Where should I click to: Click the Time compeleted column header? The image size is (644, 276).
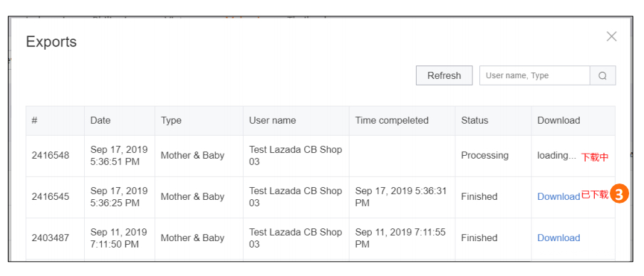(x=392, y=120)
